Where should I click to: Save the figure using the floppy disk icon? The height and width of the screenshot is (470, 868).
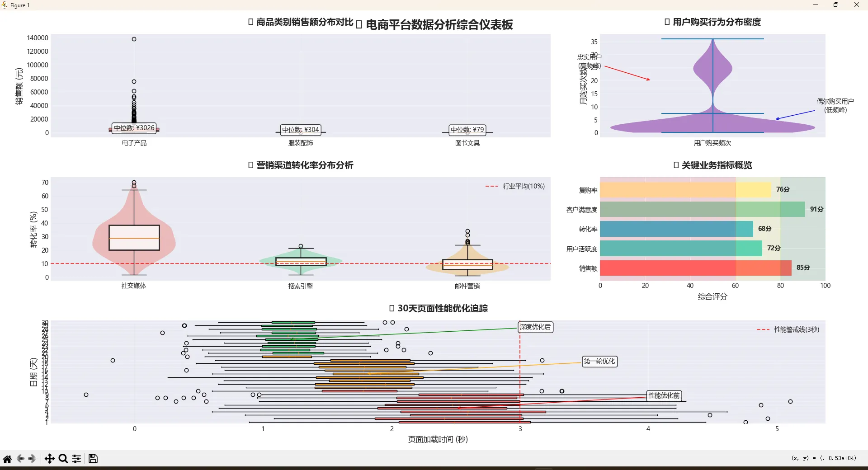click(x=93, y=459)
